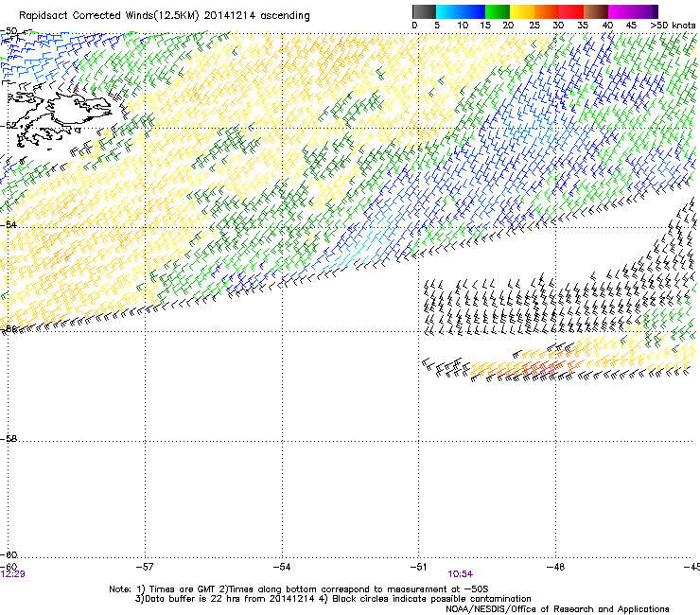Click the longitude label '-54' on bottom axis
The width and height of the screenshot is (700, 615).
pos(282,567)
